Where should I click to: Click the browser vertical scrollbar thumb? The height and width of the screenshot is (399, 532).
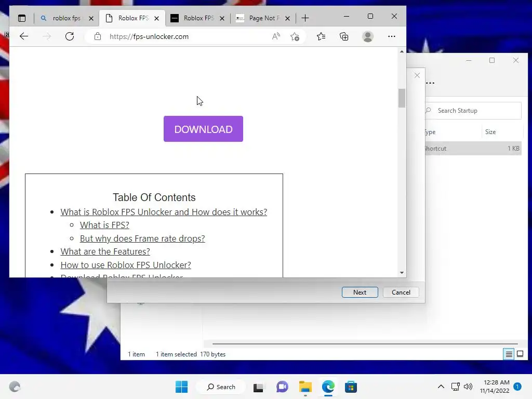(402, 98)
